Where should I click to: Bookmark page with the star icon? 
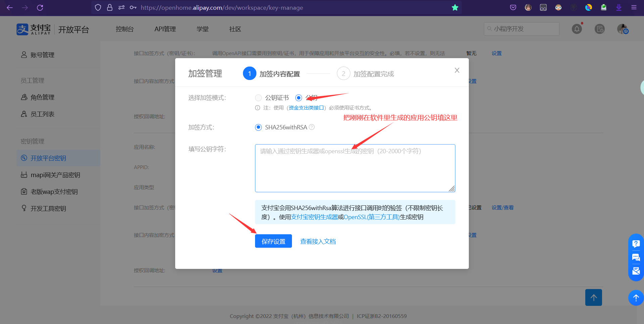455,7
